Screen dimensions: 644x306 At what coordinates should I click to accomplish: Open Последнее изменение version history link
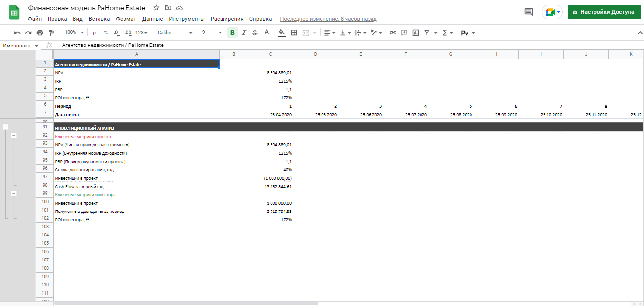328,19
